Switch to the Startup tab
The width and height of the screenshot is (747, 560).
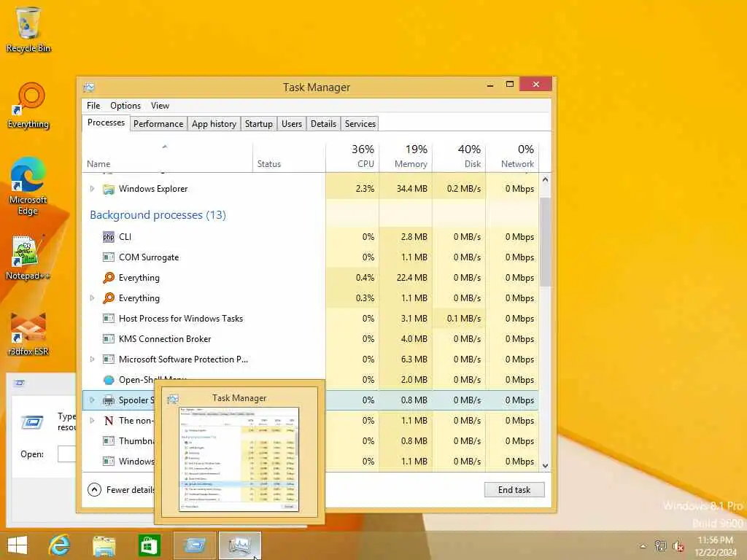[259, 124]
